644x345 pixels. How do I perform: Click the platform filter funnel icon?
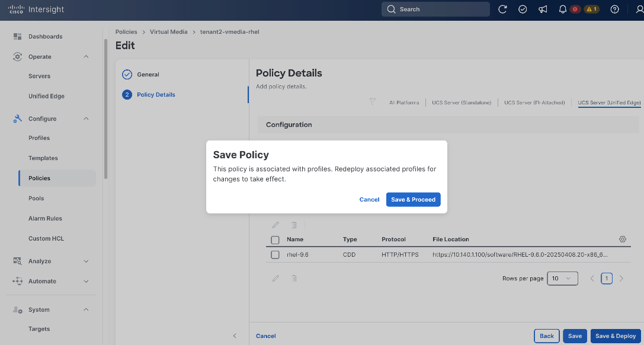373,102
